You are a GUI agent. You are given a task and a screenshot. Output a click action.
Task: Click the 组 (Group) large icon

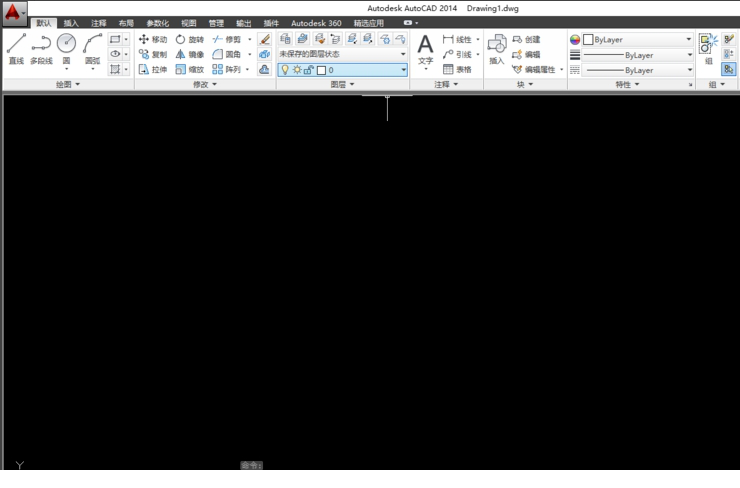(708, 49)
